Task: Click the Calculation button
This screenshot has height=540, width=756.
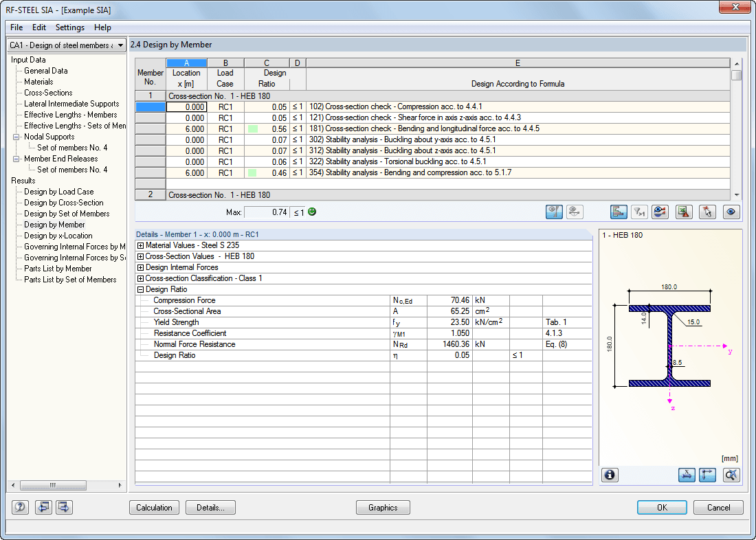Action: click(154, 507)
